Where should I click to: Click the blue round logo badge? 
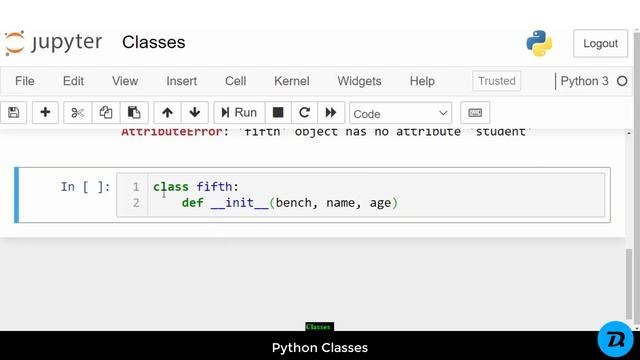pyautogui.click(x=616, y=339)
